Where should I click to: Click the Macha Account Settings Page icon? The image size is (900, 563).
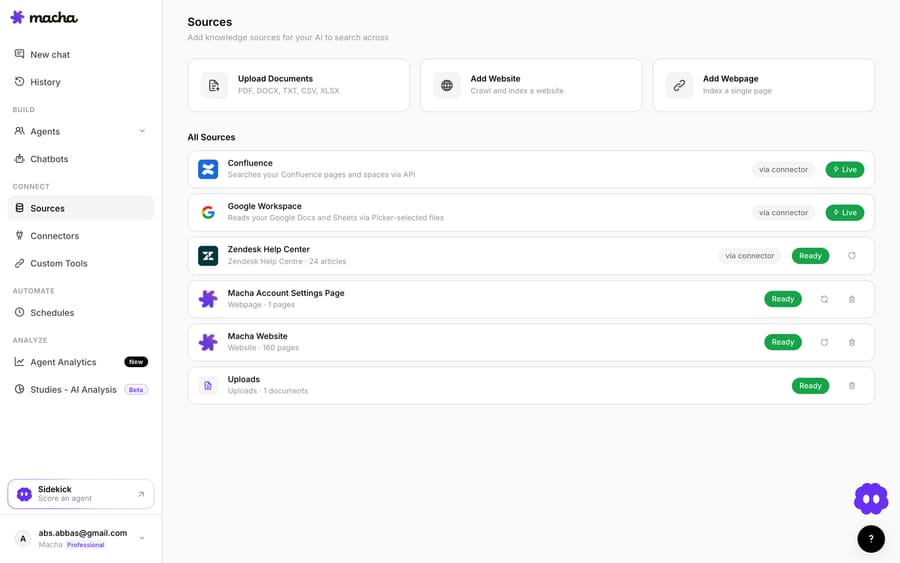[208, 299]
